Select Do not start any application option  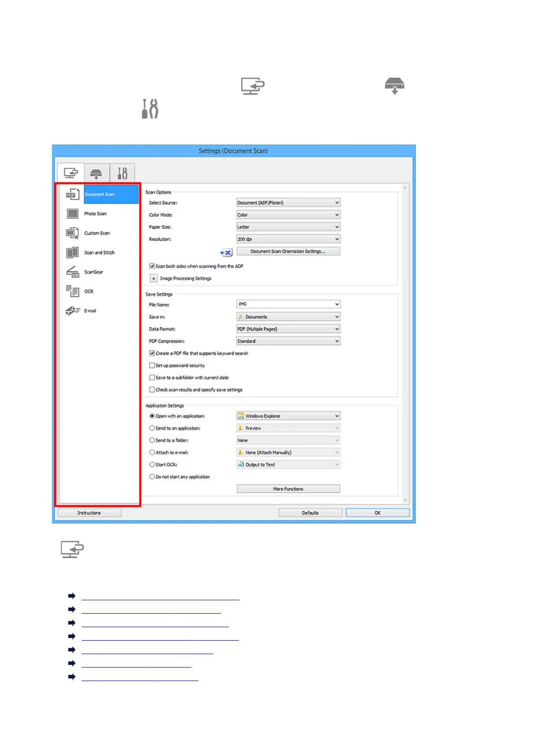click(x=152, y=477)
